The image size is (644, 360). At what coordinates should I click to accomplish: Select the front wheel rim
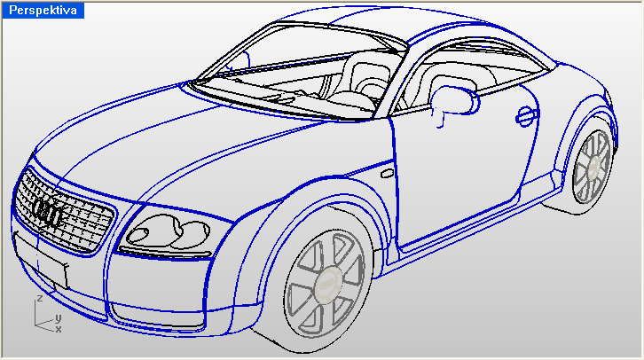tap(324, 285)
